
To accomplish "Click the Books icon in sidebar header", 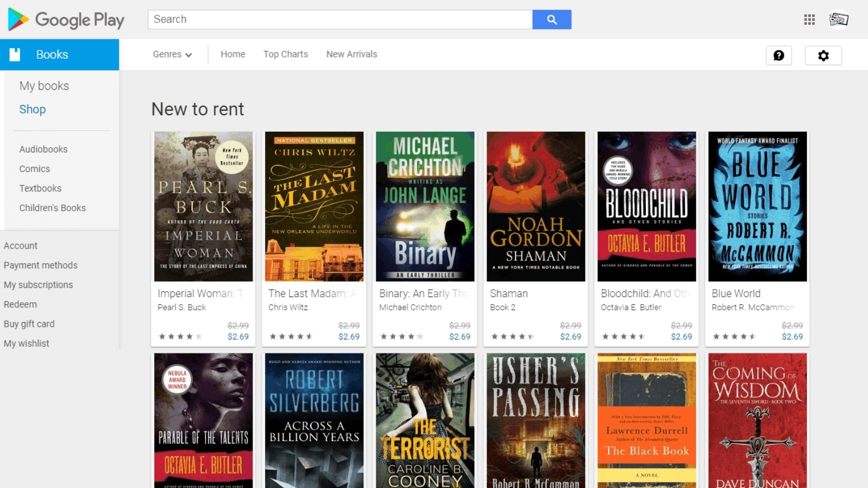I will pos(15,55).
